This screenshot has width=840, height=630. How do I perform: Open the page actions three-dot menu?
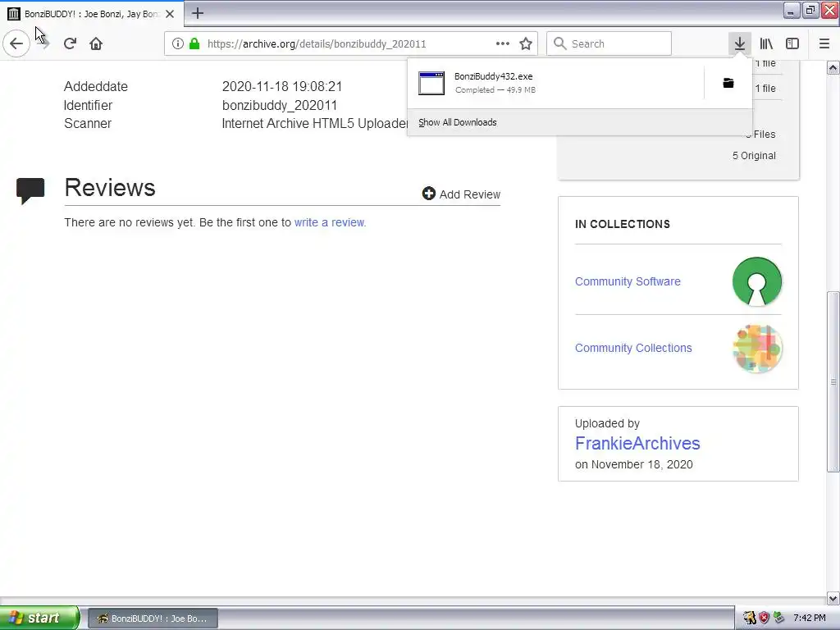coord(503,43)
